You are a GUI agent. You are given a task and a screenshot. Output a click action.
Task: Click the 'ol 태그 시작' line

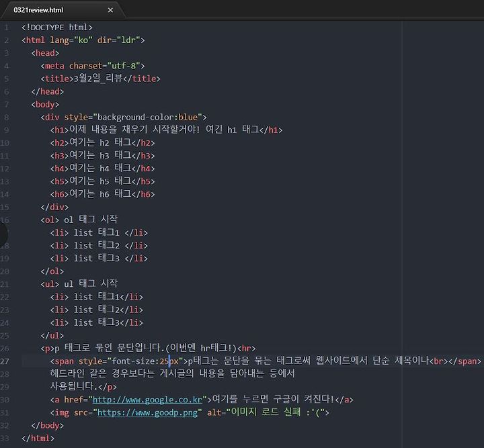click(x=79, y=220)
